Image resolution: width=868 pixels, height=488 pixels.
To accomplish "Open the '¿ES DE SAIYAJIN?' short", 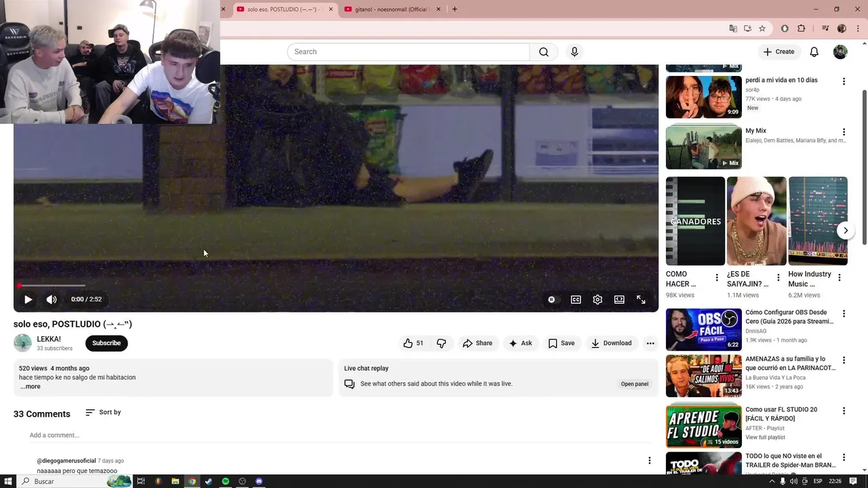I will pyautogui.click(x=756, y=221).
